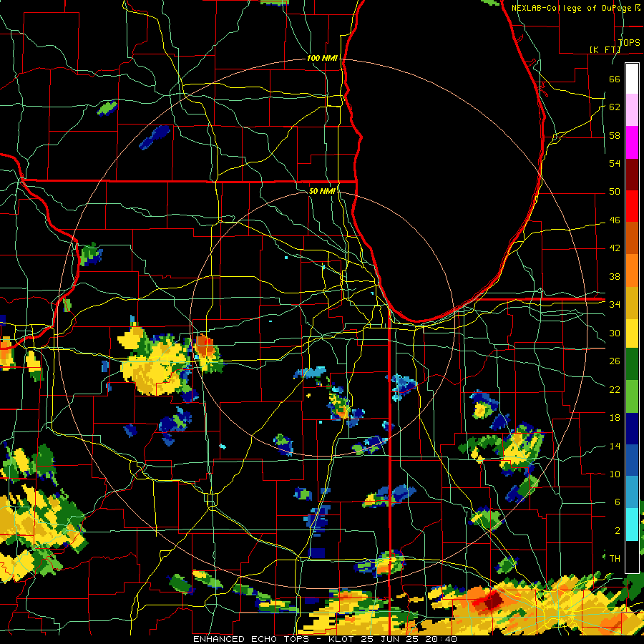Click the "14" legend value
The height and width of the screenshot is (644, 644).
[615, 446]
